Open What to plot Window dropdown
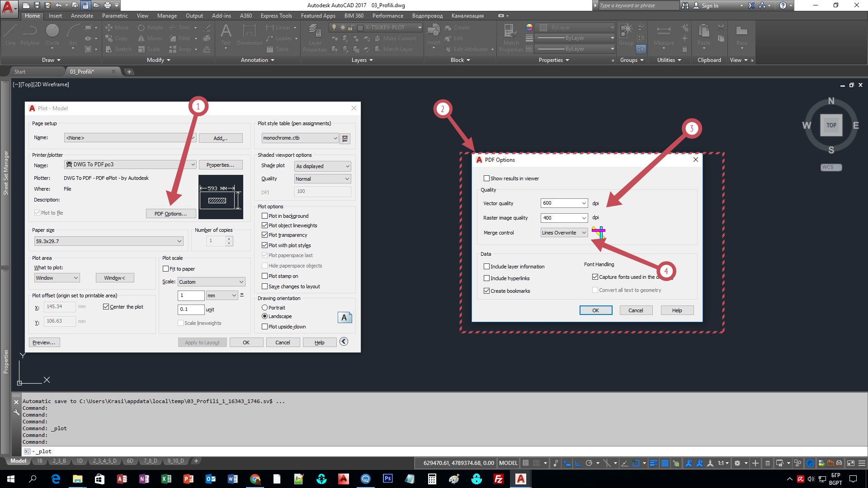The height and width of the screenshot is (488, 868). pyautogui.click(x=57, y=278)
